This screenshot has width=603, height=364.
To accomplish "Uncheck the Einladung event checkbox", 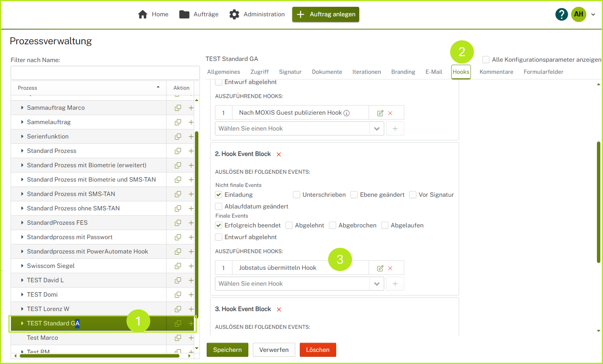I will click(219, 195).
